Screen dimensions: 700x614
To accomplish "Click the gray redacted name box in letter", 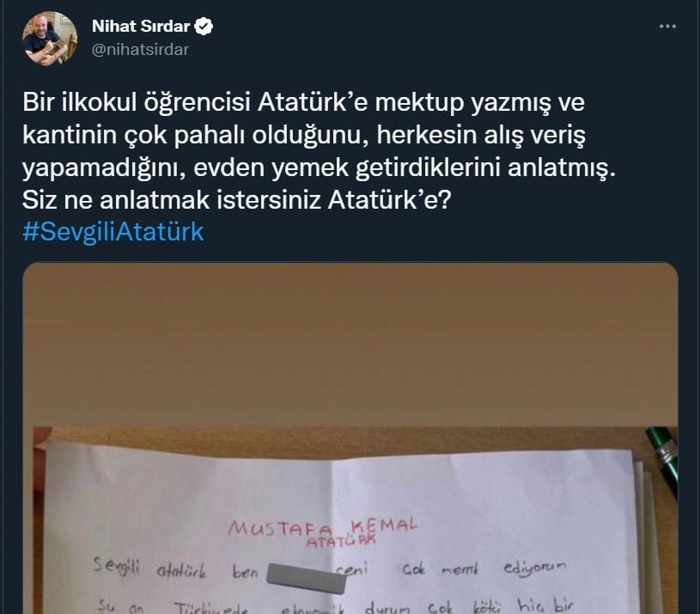I will [x=307, y=578].
